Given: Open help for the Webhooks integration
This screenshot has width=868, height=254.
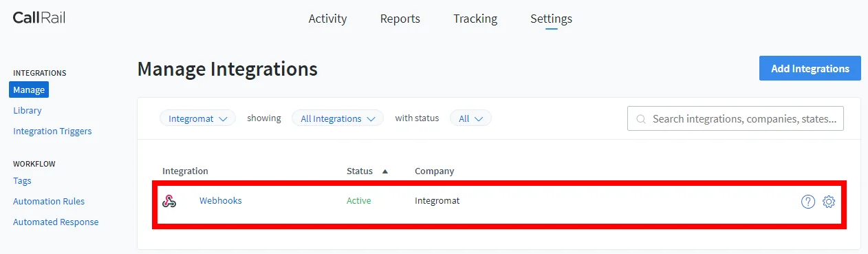Looking at the screenshot, I should click(808, 202).
